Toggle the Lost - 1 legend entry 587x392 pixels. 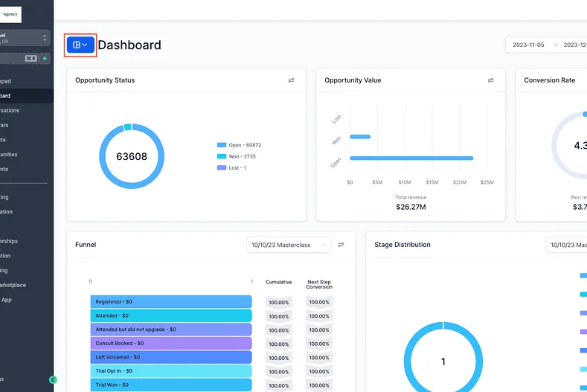coord(234,167)
